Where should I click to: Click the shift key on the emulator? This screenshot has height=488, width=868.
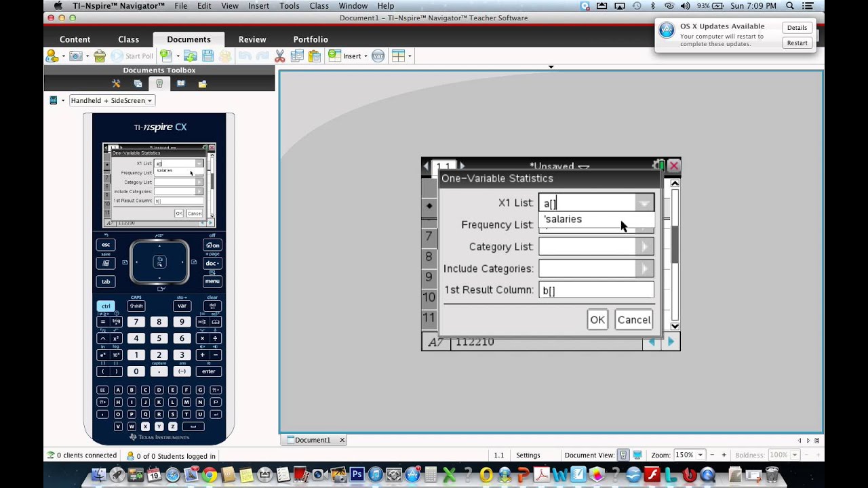pyautogui.click(x=136, y=306)
